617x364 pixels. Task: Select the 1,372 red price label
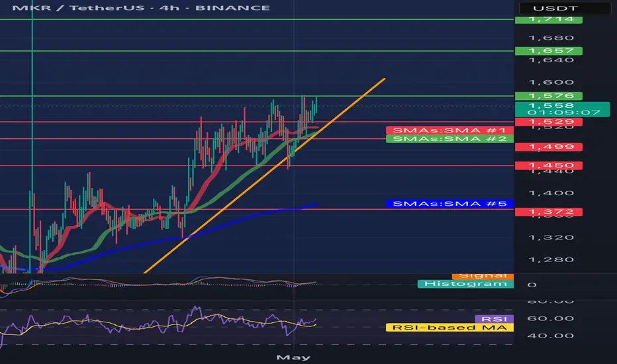tap(549, 212)
